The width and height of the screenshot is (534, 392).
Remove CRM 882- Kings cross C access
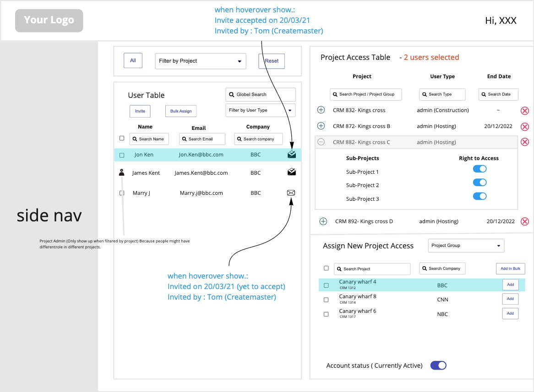click(x=525, y=142)
